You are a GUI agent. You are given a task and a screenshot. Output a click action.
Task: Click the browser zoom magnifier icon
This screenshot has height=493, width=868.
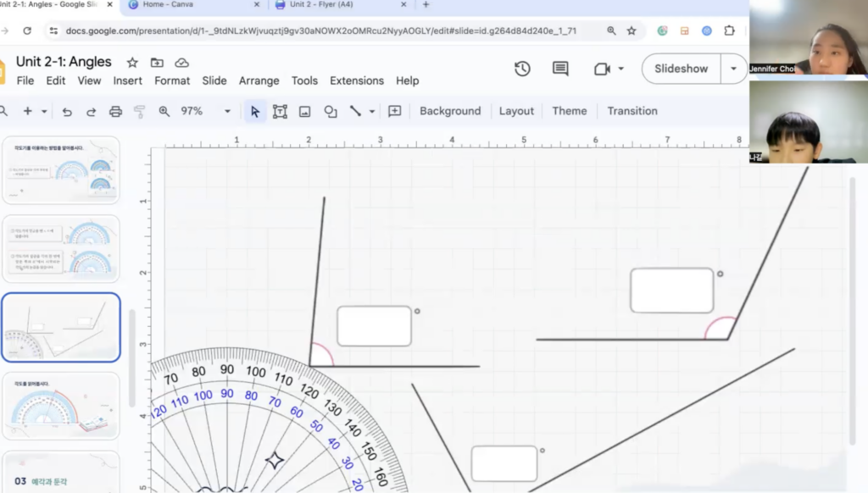[x=611, y=31]
